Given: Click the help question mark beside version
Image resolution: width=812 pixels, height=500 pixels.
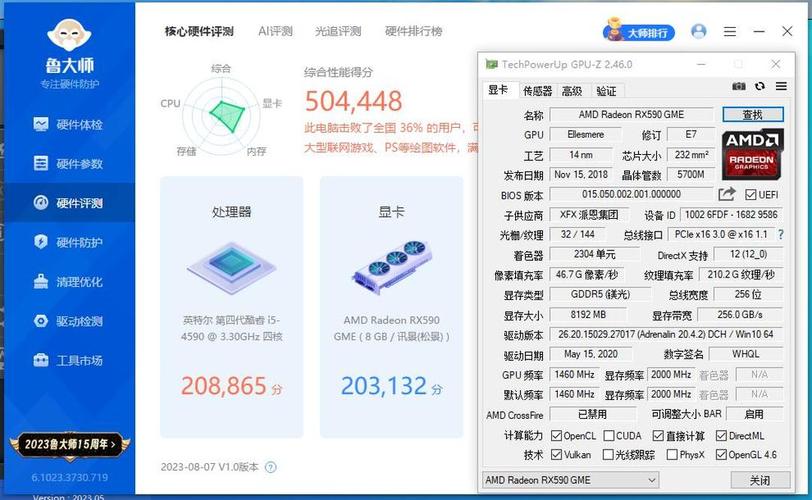Looking at the screenshot, I should tap(271, 467).
